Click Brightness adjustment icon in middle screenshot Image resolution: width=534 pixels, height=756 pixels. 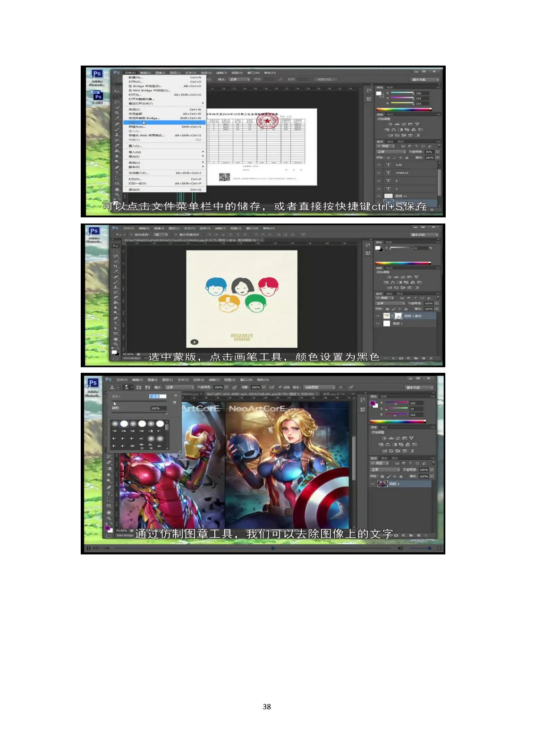[x=390, y=277]
